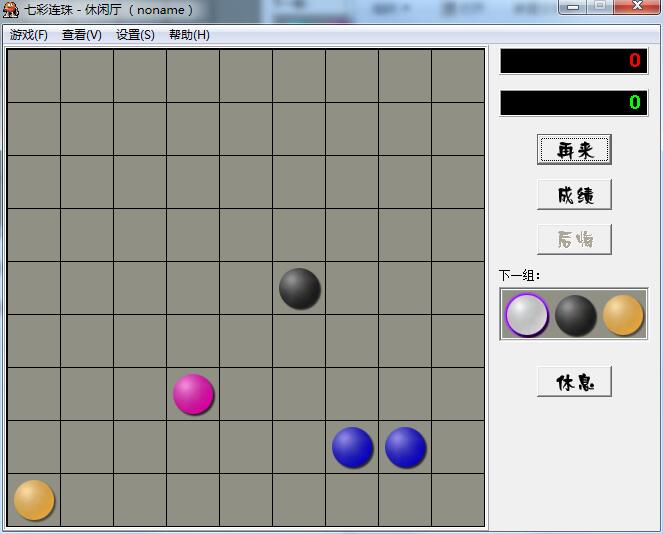This screenshot has height=534, width=663.
Task: Click the orange ball in next-group preview
Action: [x=623, y=315]
